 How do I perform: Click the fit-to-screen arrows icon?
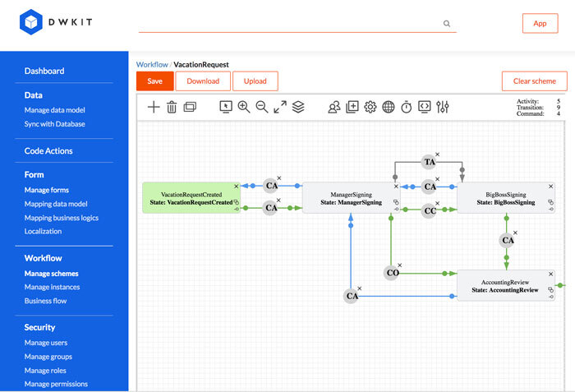[280, 107]
